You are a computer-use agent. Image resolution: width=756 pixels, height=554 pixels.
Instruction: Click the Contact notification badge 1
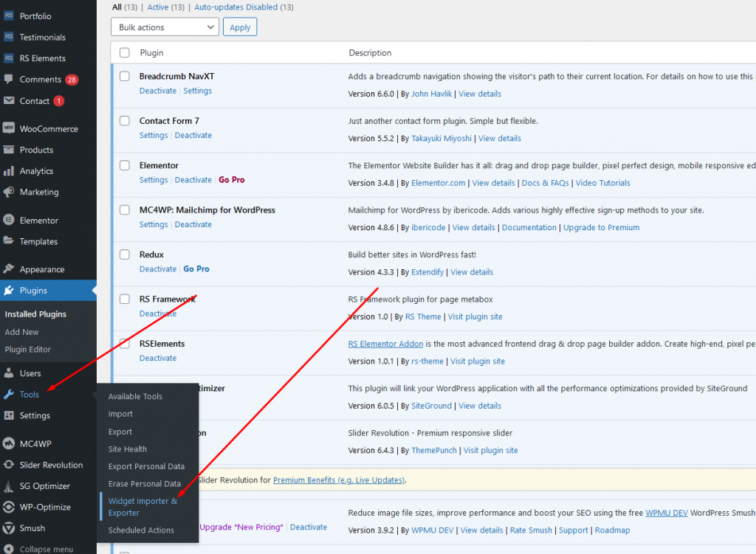click(x=59, y=100)
